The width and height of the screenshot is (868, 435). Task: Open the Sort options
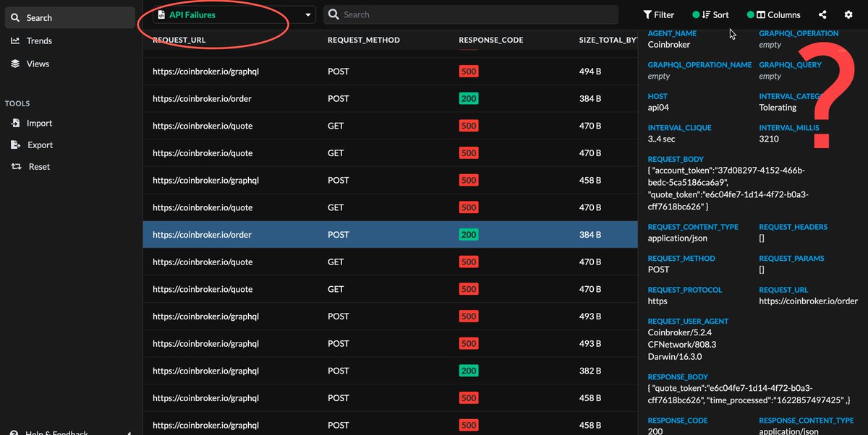point(711,14)
